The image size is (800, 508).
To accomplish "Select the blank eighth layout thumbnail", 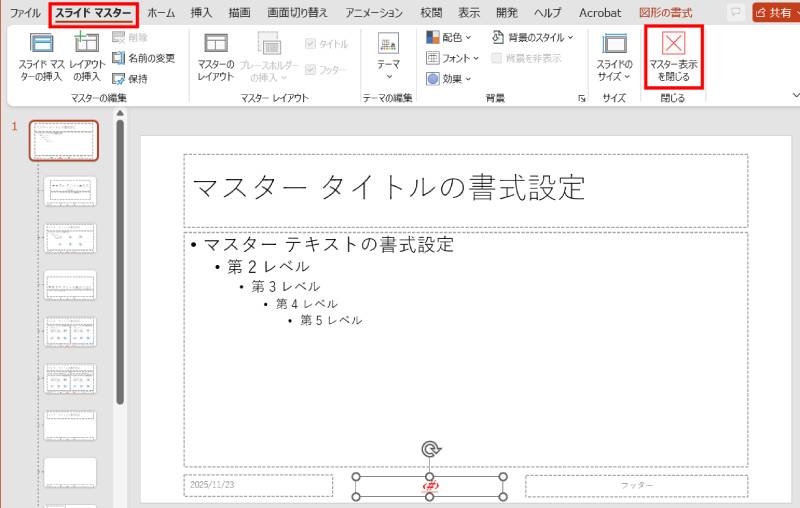I will (x=70, y=473).
